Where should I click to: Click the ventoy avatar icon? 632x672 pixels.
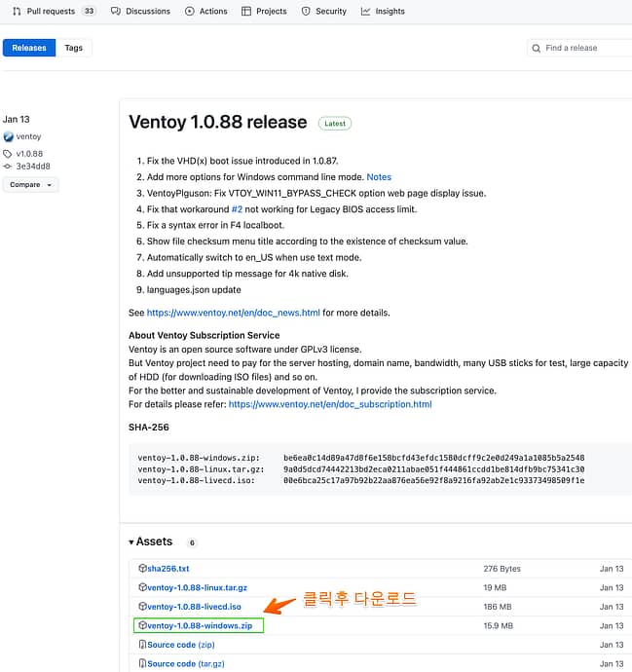(8, 136)
